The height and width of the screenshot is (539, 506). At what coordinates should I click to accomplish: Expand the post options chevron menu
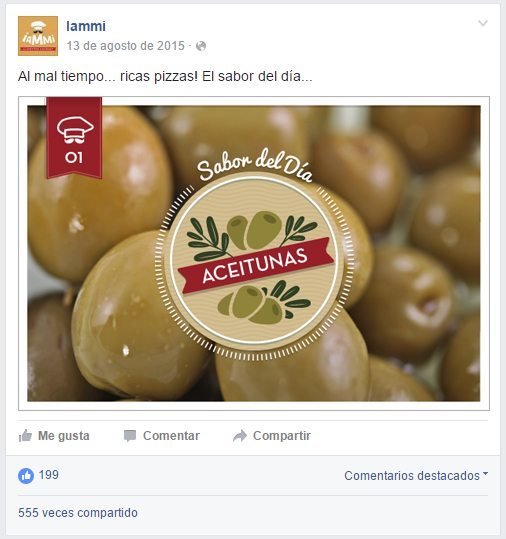click(483, 23)
